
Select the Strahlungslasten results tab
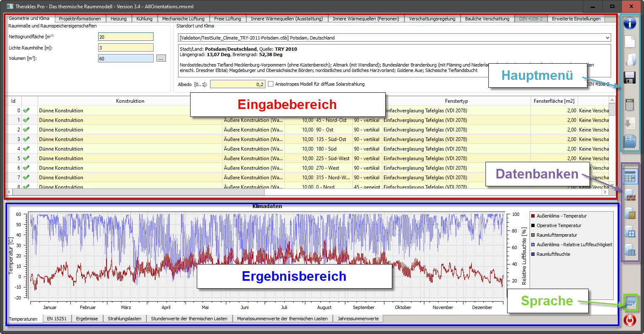point(124,319)
